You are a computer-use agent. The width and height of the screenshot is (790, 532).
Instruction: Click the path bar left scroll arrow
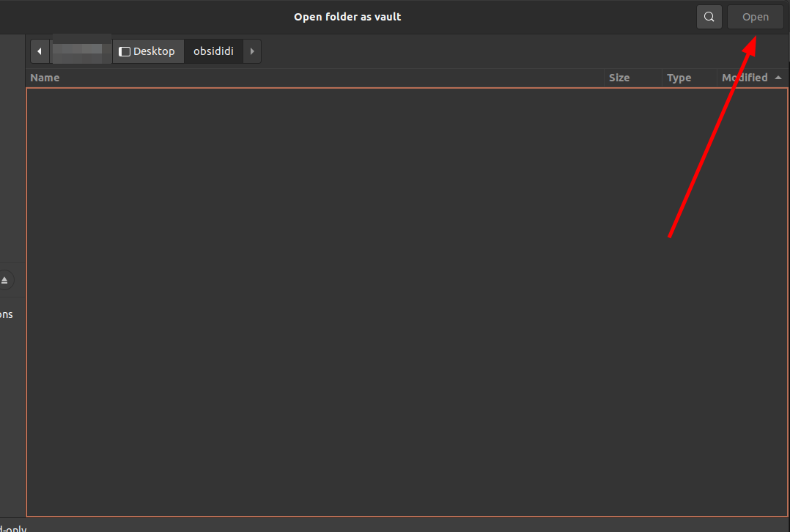click(x=40, y=51)
